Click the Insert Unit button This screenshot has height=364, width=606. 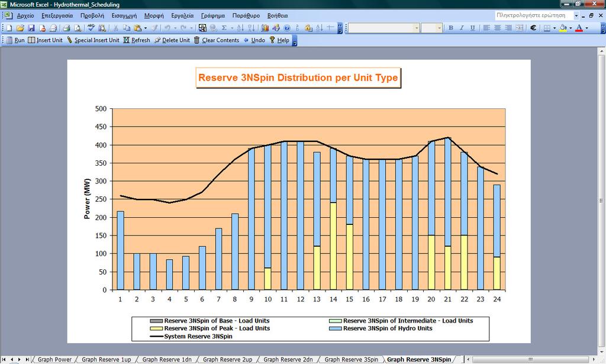(x=45, y=40)
